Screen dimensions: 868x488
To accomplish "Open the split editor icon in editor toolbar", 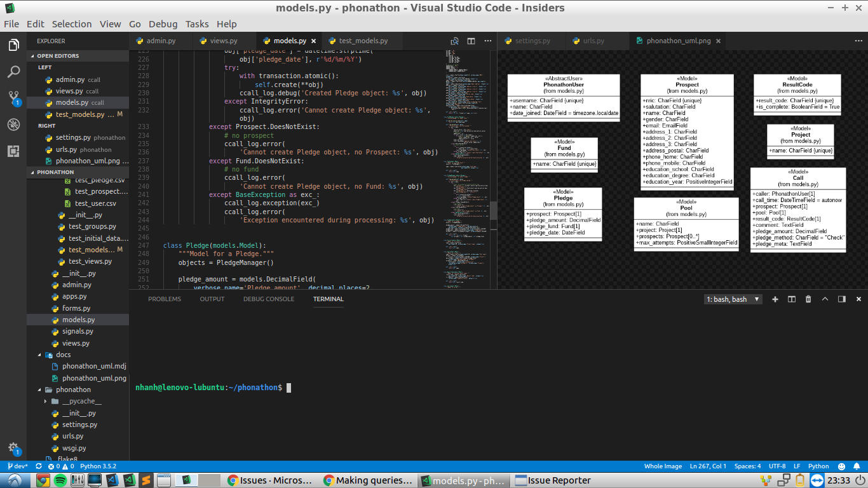I will [471, 41].
